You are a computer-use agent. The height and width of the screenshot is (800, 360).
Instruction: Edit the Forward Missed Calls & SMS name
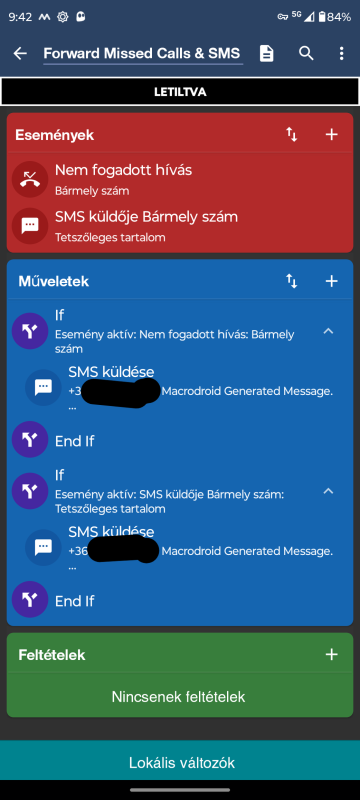tap(142, 53)
